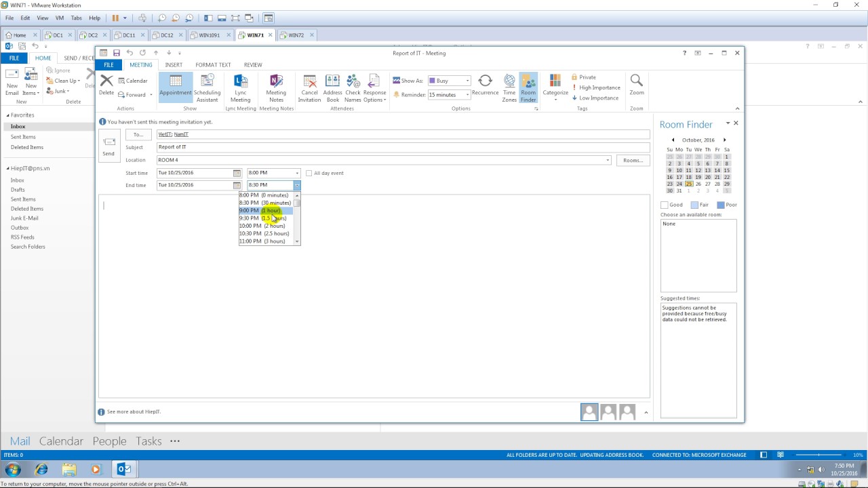Click VMware send Ctrl+Alt+Del icon
Viewport: 868px width, 488px height.
point(142,18)
